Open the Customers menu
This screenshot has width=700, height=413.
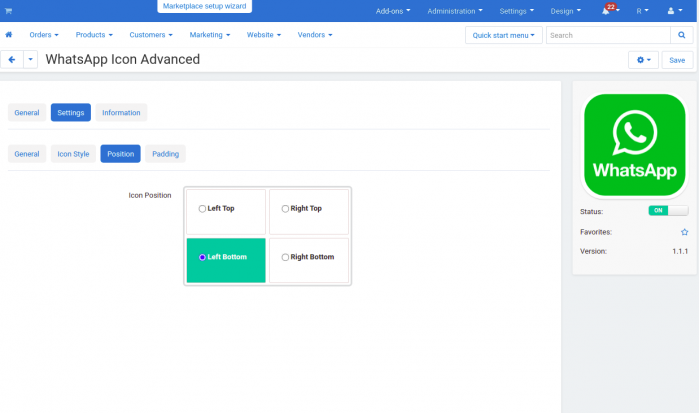pos(151,34)
